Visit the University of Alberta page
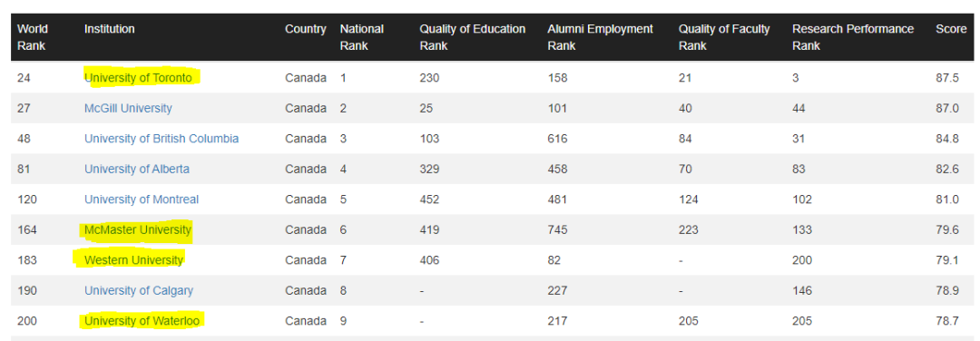The width and height of the screenshot is (980, 341). pos(137,170)
